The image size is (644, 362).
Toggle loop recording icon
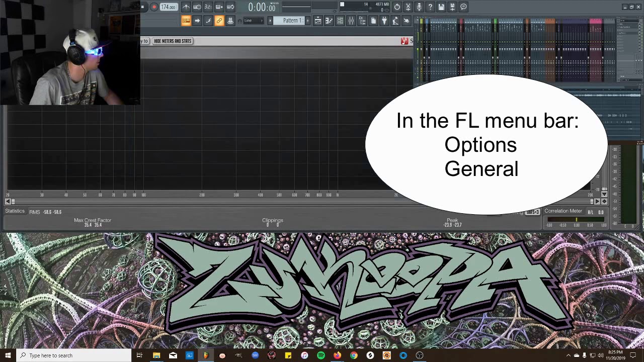(230, 7)
